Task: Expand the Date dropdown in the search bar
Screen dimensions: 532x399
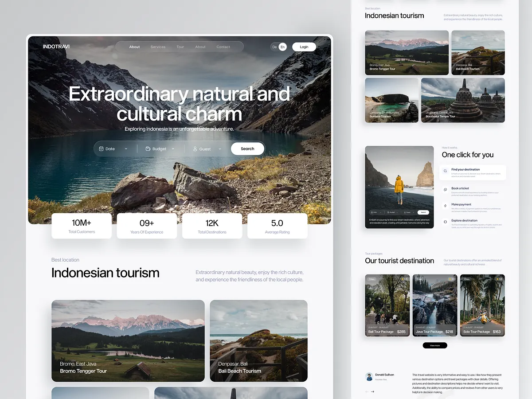Action: [126, 149]
